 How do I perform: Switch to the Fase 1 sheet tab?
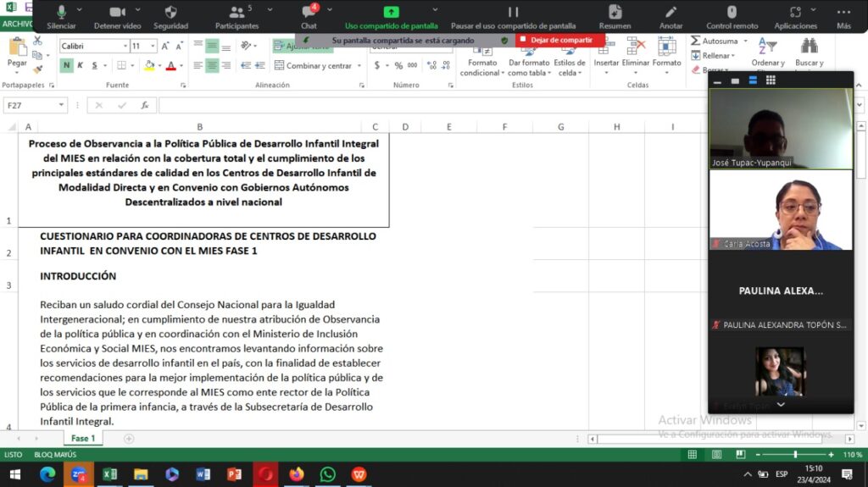(x=82, y=439)
